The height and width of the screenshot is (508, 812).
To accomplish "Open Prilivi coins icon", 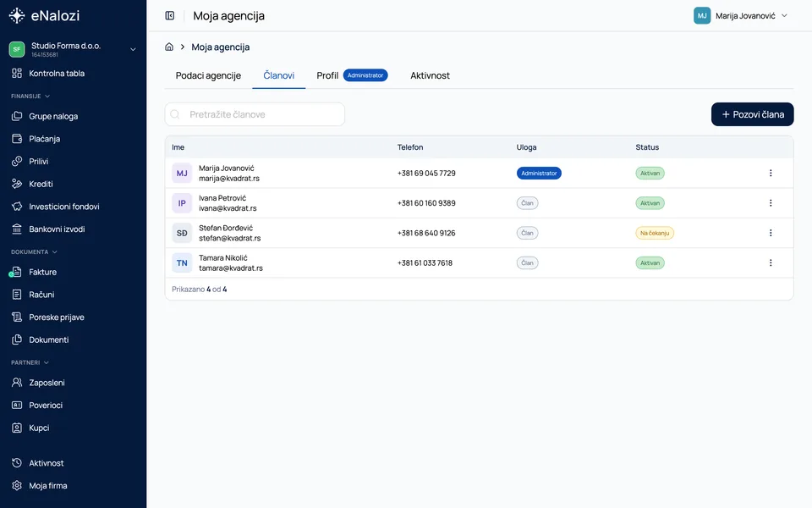I will (17, 161).
